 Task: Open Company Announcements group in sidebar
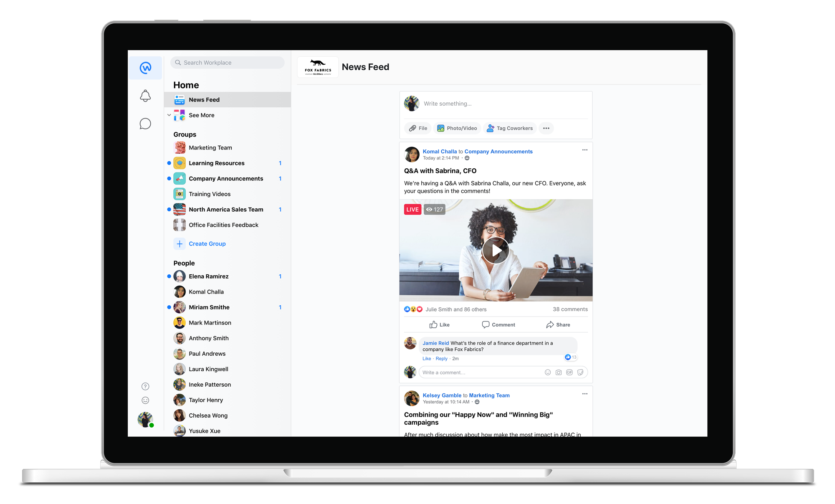pyautogui.click(x=225, y=179)
